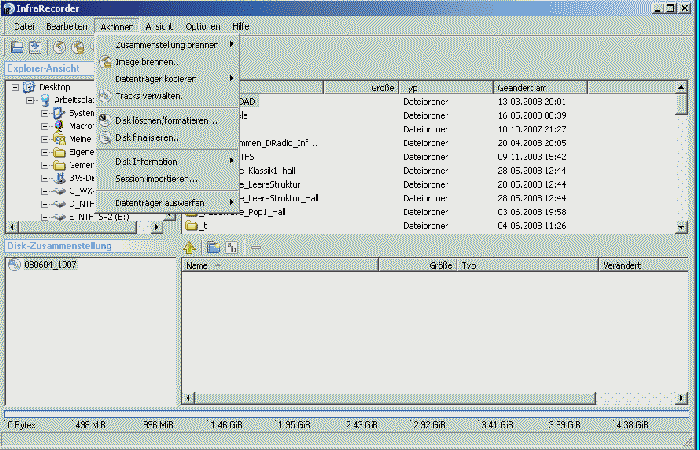Click the first toolbar icon under Datei
The height and width of the screenshot is (450, 700).
point(17,47)
